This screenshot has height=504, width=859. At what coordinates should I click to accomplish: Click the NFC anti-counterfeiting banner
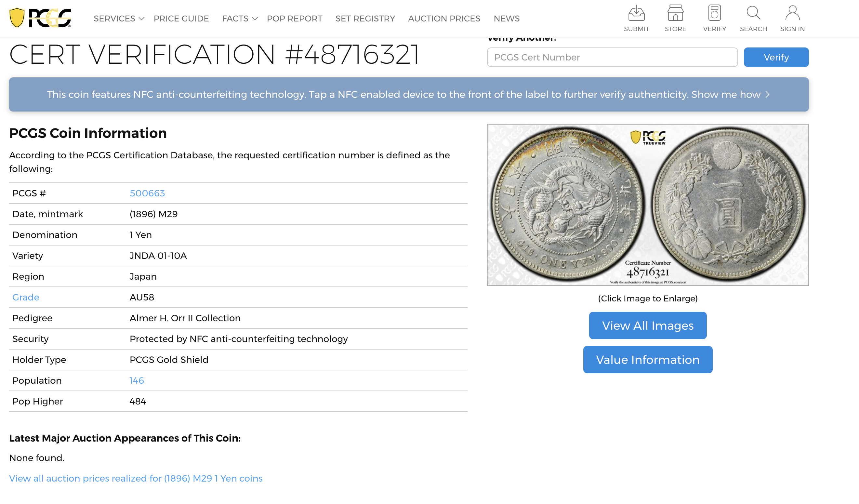point(409,94)
